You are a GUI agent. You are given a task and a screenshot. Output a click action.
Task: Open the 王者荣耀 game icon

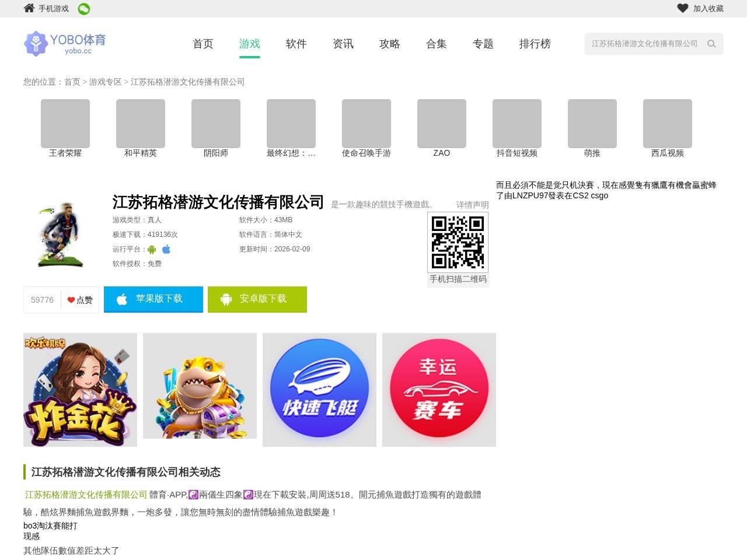65,124
